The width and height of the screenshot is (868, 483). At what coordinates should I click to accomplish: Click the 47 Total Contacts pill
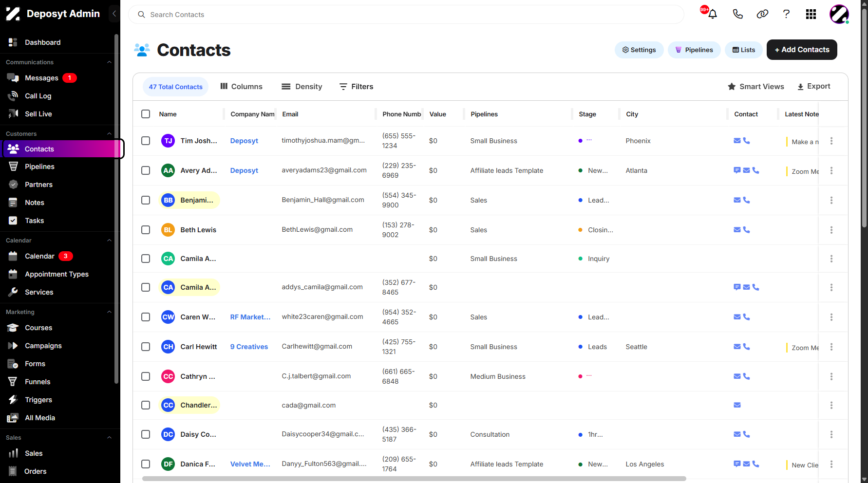[175, 87]
